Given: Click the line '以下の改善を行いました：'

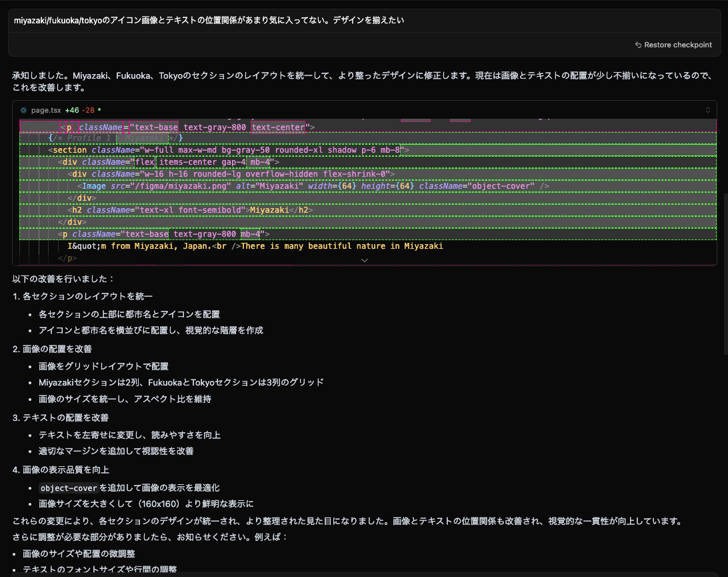Looking at the screenshot, I should pyautogui.click(x=63, y=279).
